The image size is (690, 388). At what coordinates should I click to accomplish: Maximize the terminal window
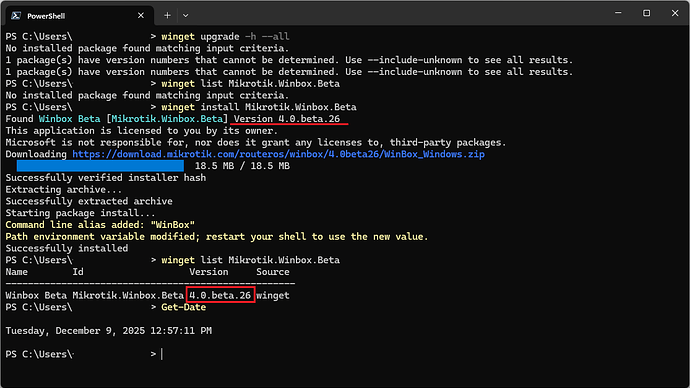[x=646, y=13]
